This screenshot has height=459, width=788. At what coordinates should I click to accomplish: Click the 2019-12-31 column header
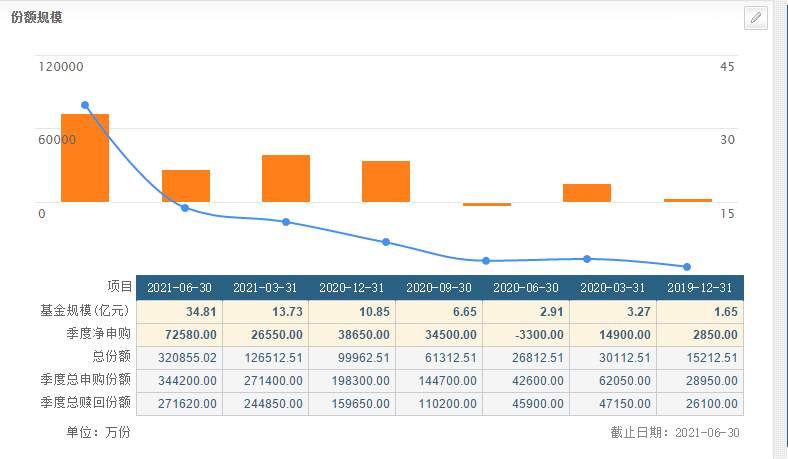tap(700, 287)
